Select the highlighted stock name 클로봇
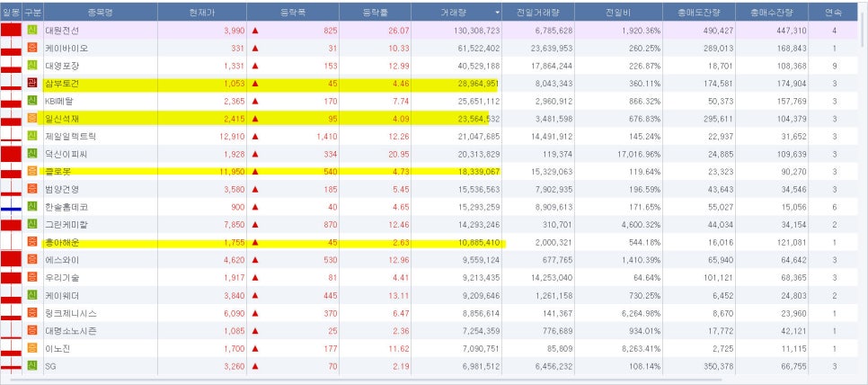The image size is (868, 385). coord(58,172)
